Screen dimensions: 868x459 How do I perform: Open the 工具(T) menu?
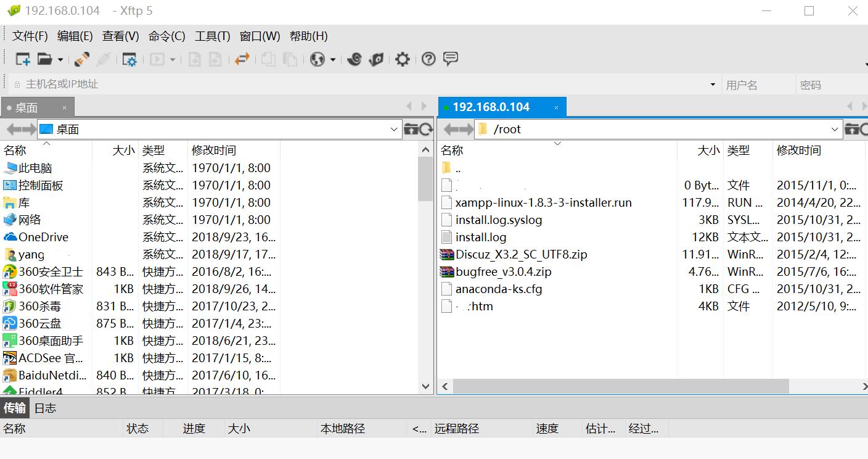tap(213, 36)
